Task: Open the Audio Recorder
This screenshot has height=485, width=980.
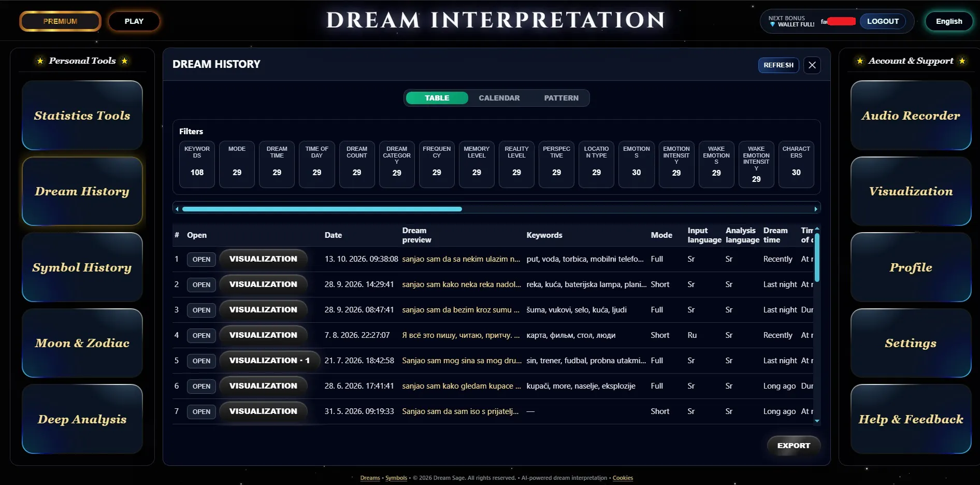Action: pyautogui.click(x=911, y=116)
